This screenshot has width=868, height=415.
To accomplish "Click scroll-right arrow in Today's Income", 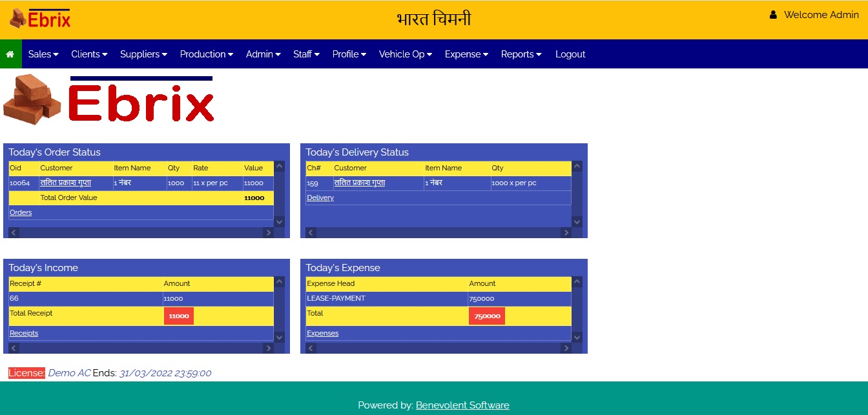I will pyautogui.click(x=269, y=348).
